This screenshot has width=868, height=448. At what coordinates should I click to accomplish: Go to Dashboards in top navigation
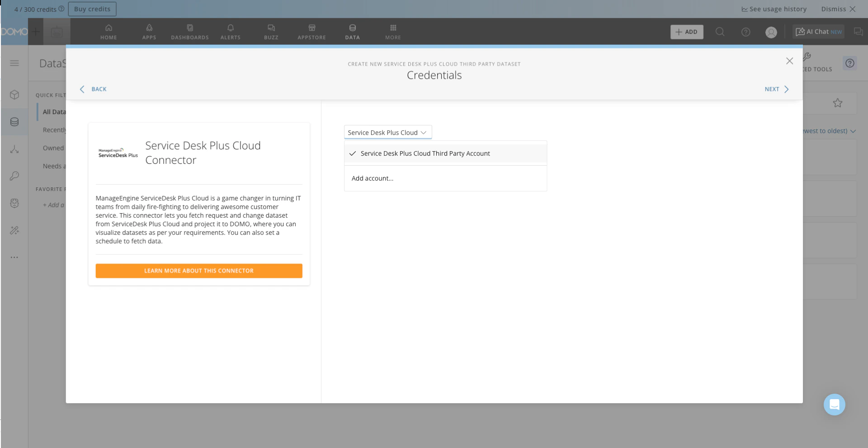[x=190, y=32]
